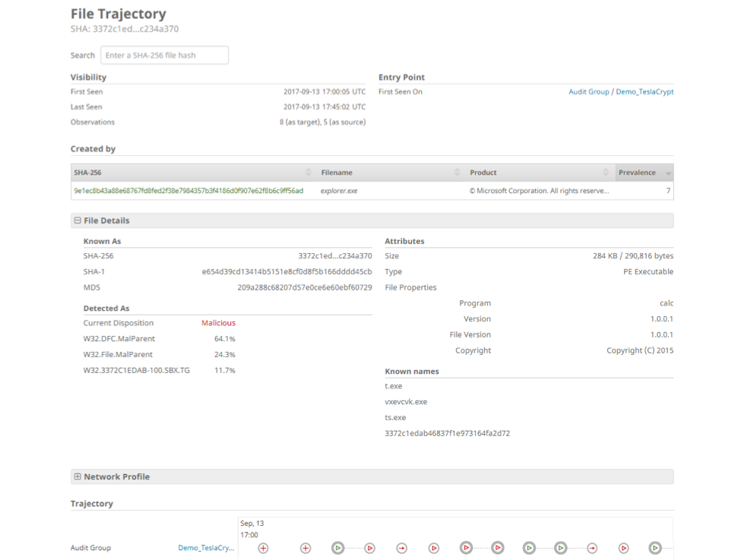Select a green execute event icon on the timeline
Viewport: 741px width, 560px height.
pos(337,548)
